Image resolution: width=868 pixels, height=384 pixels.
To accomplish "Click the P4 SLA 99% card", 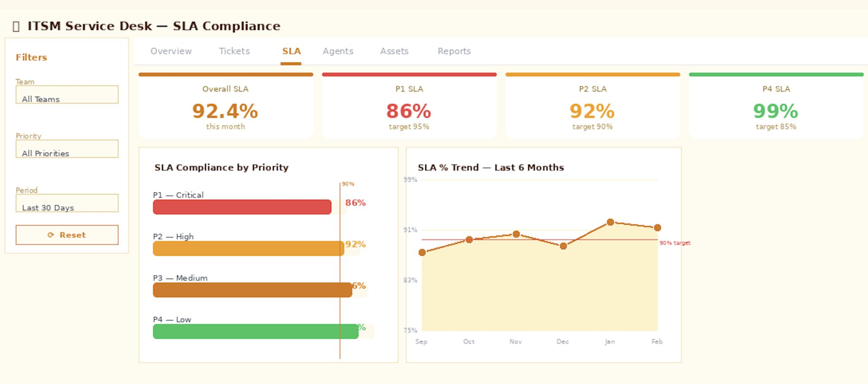I will pos(776,106).
